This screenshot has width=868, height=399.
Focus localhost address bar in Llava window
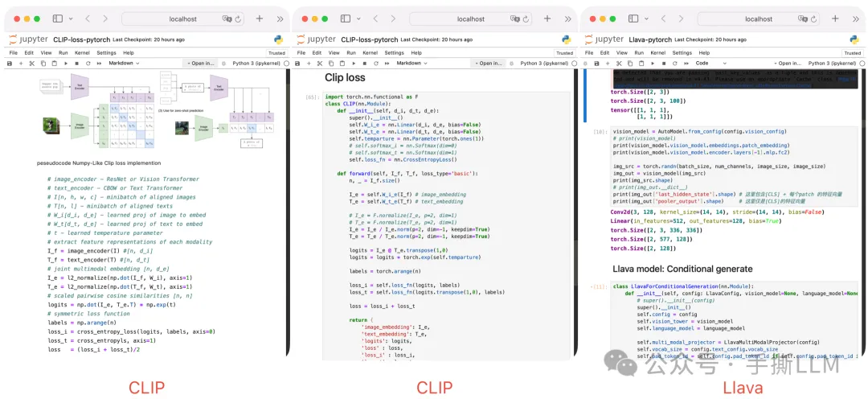(759, 19)
